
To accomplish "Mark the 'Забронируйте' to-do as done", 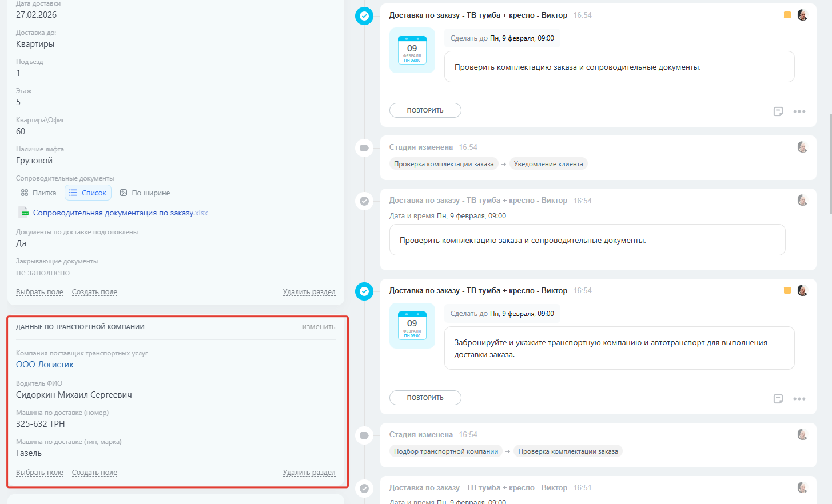I will click(x=364, y=291).
